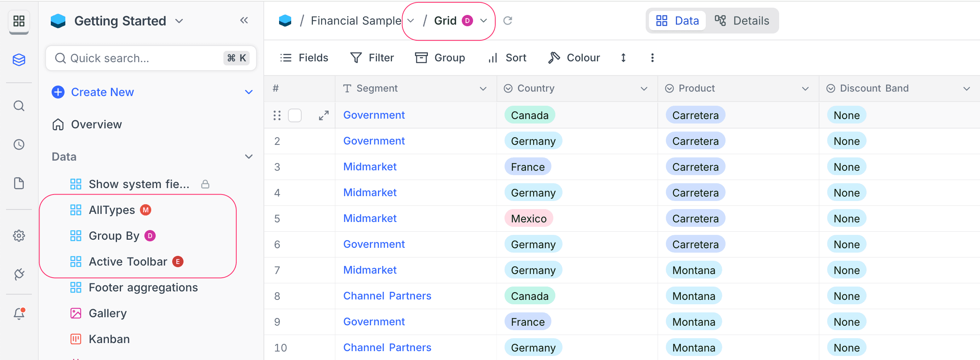The width and height of the screenshot is (980, 360).
Task: Open the notifications bell icon
Action: pos(19,314)
